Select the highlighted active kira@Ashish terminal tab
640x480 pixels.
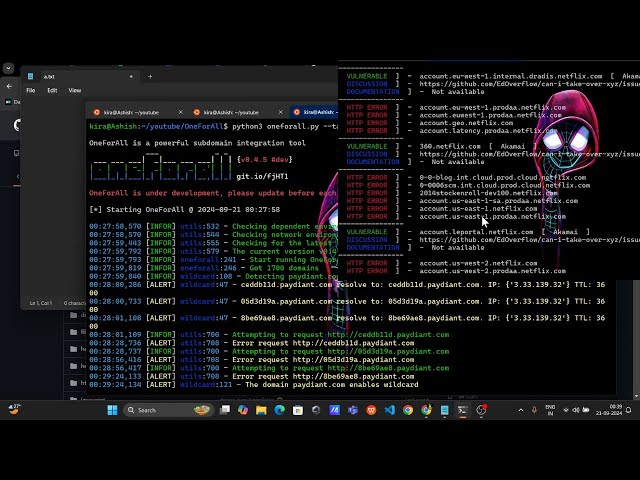pyautogui.click(x=314, y=112)
